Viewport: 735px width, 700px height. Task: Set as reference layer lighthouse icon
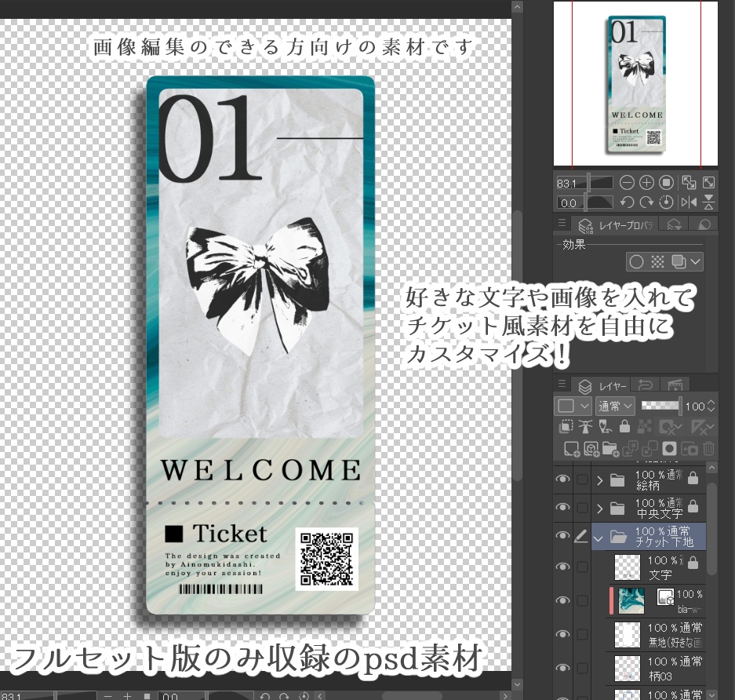tap(585, 426)
